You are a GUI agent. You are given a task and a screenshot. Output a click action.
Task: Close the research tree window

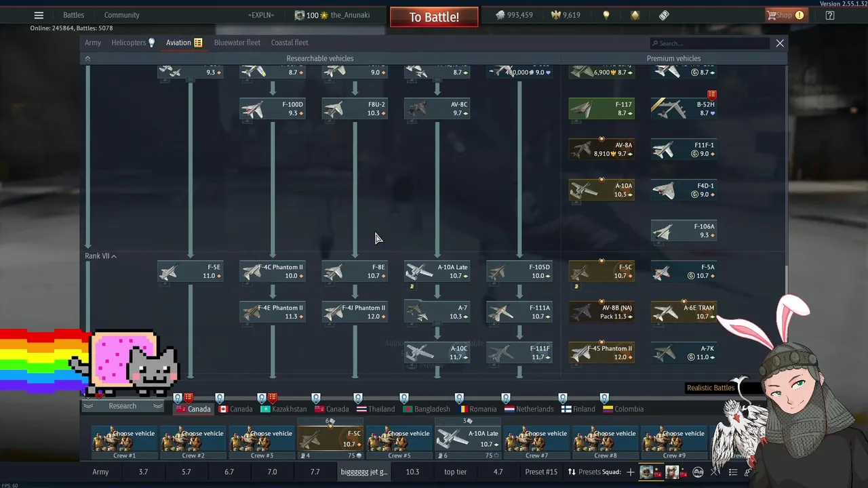[780, 43]
